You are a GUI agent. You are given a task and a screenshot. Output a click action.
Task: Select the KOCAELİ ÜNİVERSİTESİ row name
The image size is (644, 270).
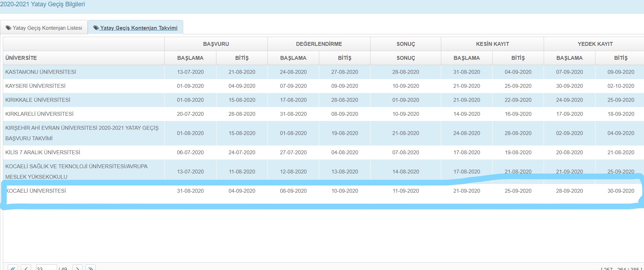pos(36,191)
